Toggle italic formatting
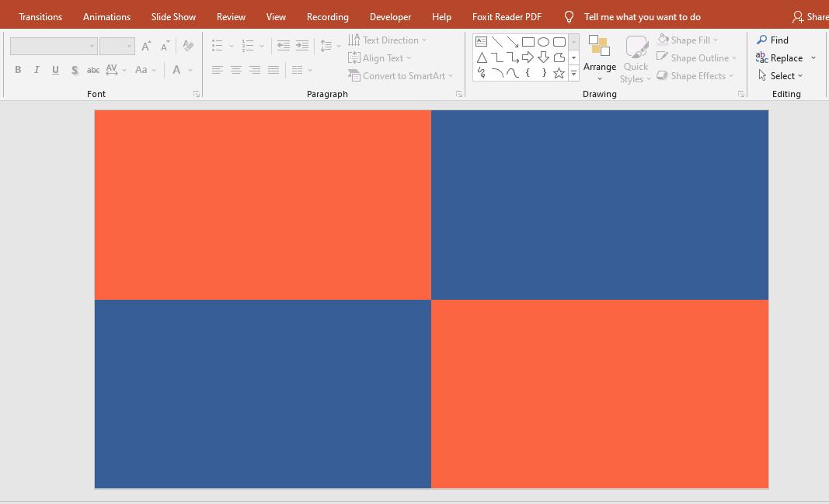 click(x=36, y=69)
